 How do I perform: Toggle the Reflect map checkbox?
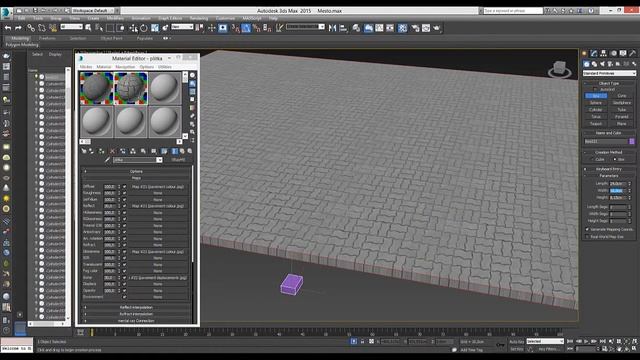point(124,206)
